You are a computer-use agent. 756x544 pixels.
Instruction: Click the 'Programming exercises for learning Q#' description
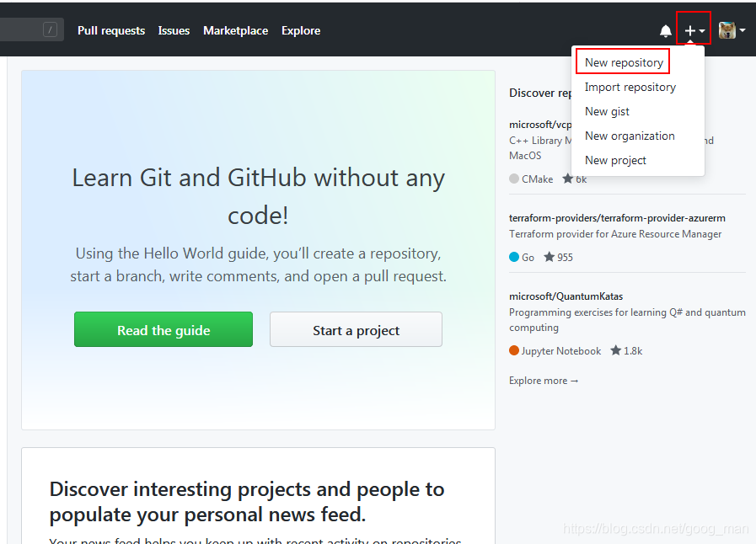pyautogui.click(x=627, y=320)
